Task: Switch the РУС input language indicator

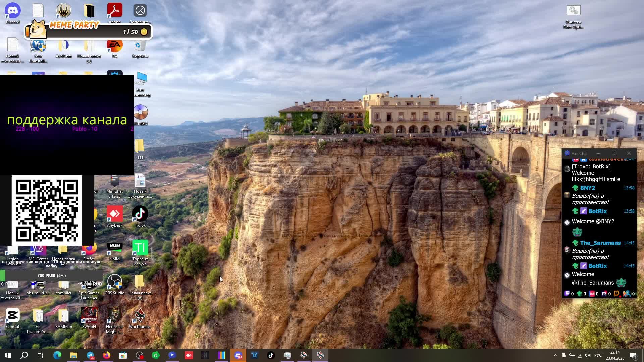Action: (x=598, y=355)
